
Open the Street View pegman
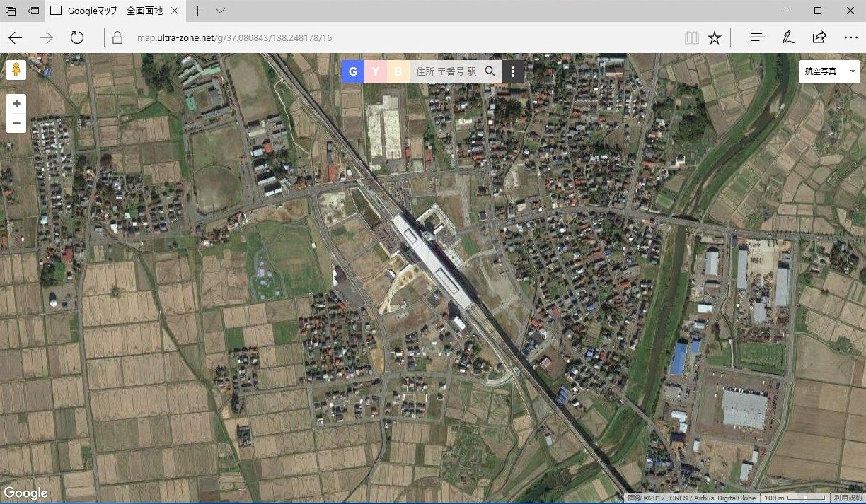pos(16,71)
